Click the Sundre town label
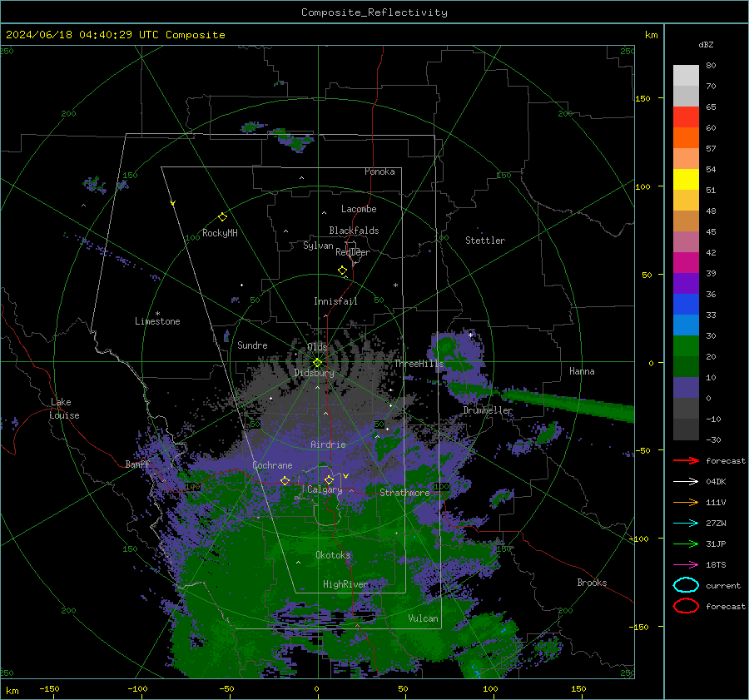749x700 pixels. click(252, 345)
